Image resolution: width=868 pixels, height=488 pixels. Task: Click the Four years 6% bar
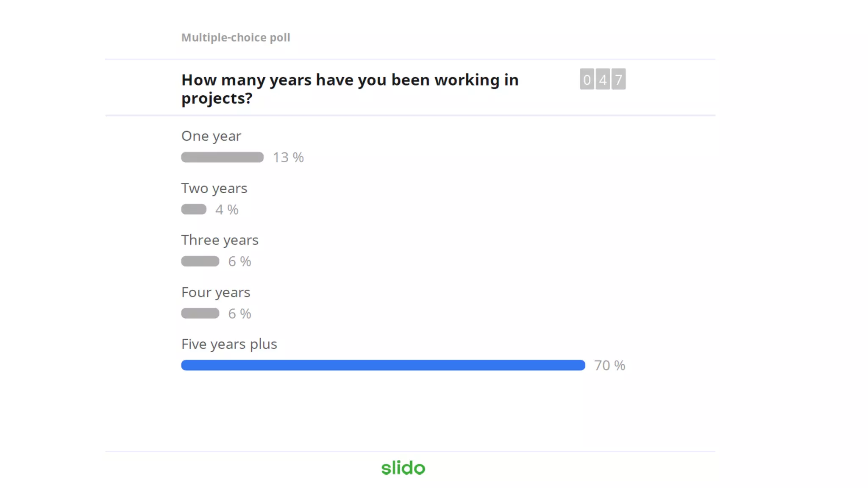tap(200, 313)
